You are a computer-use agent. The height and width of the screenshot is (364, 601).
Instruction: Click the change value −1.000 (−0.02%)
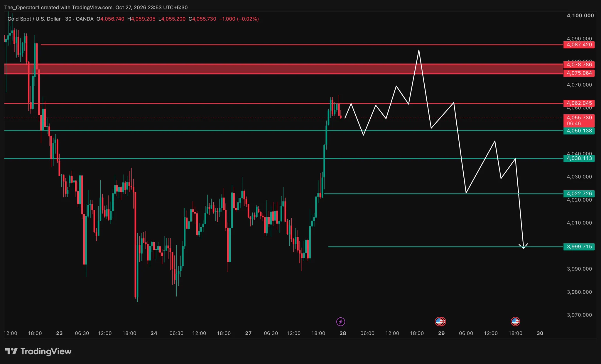[x=239, y=19]
